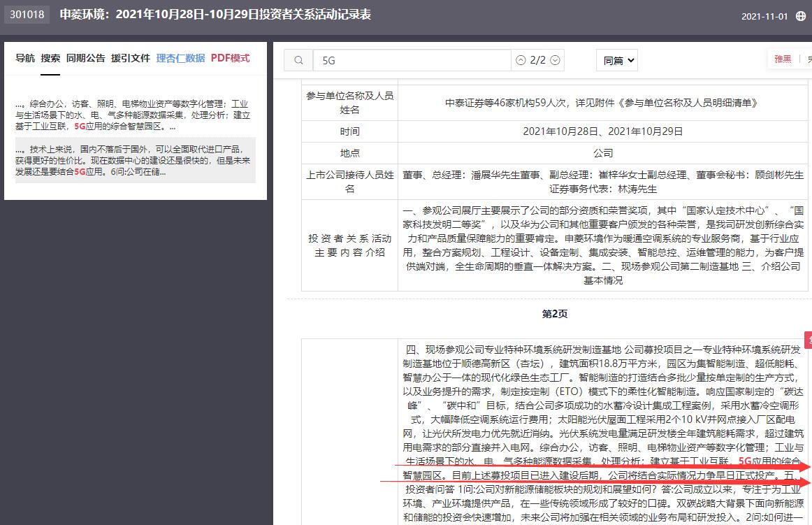Switch to PDF模式 view
The height and width of the screenshot is (525, 812).
click(x=230, y=58)
